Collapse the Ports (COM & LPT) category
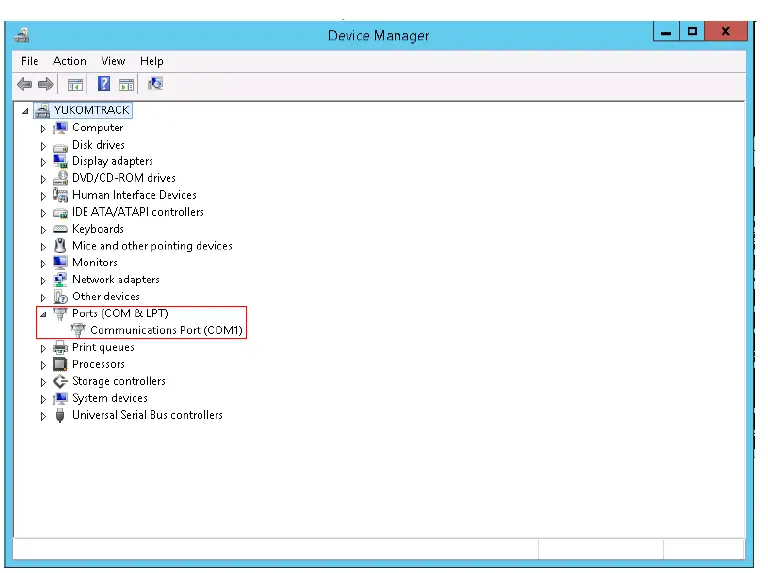This screenshot has width=768, height=573. pyautogui.click(x=43, y=314)
